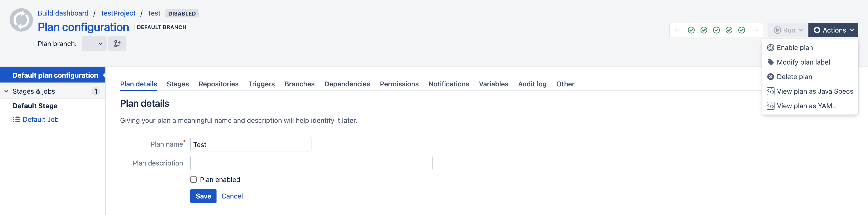Open the Run dropdown
The width and height of the screenshot is (868, 215).
pos(788,30)
